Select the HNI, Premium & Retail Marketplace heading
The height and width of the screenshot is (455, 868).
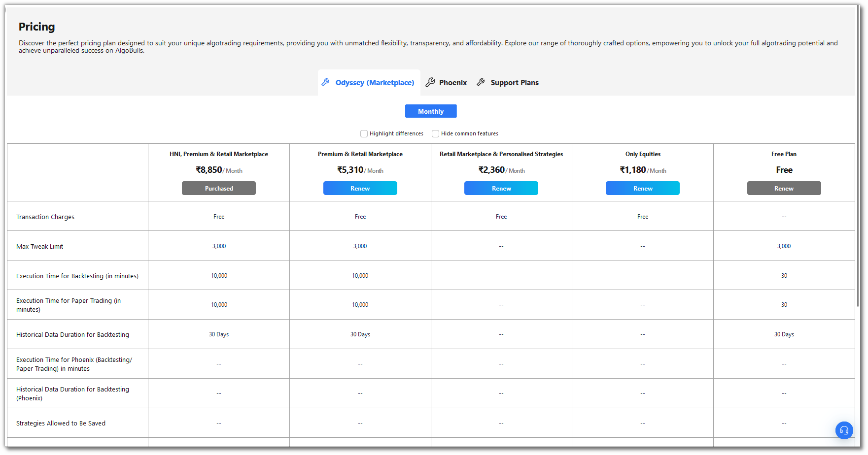coord(219,154)
